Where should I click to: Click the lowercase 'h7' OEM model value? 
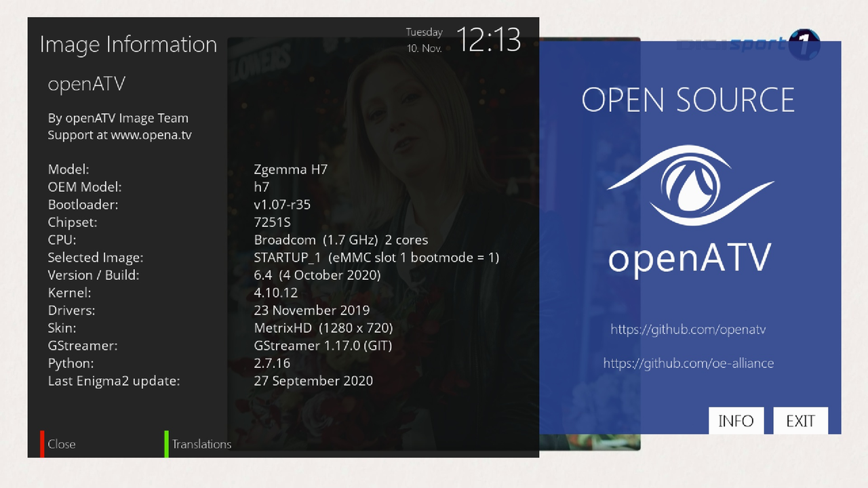tap(262, 187)
